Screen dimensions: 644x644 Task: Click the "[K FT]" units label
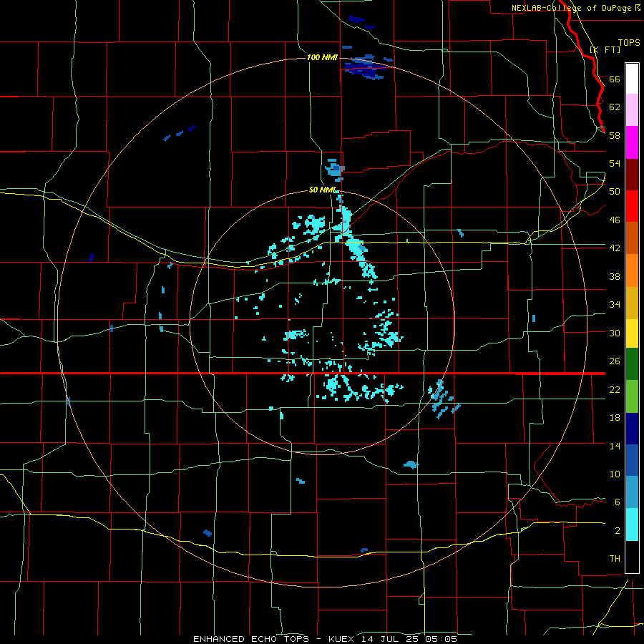click(x=605, y=49)
